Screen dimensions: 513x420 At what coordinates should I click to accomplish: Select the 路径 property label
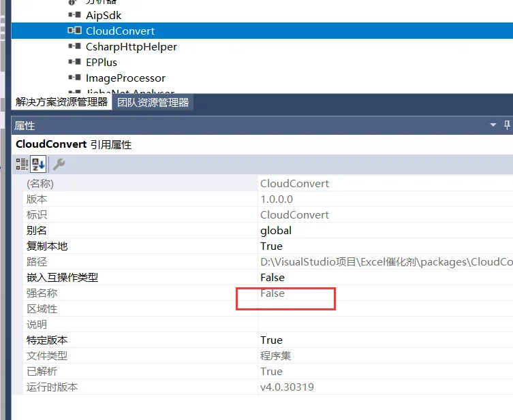pos(37,262)
